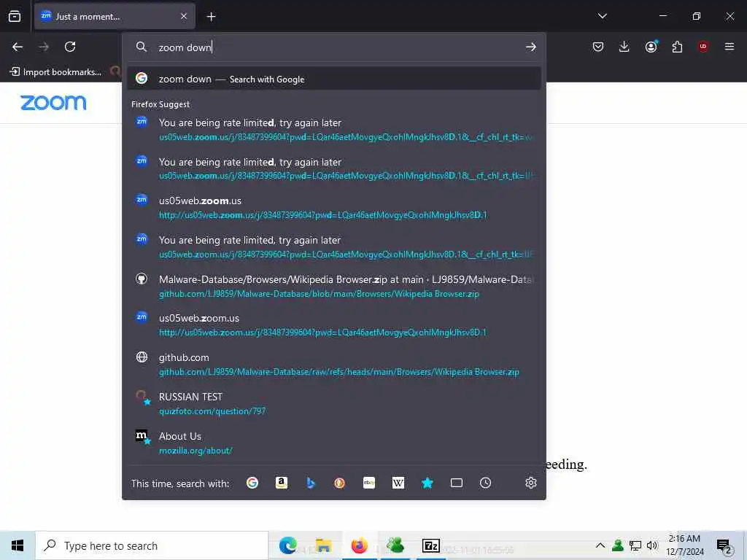Screen dimensions: 747x560
Task: Search in Bookmarks with the star icon
Action: 427,483
